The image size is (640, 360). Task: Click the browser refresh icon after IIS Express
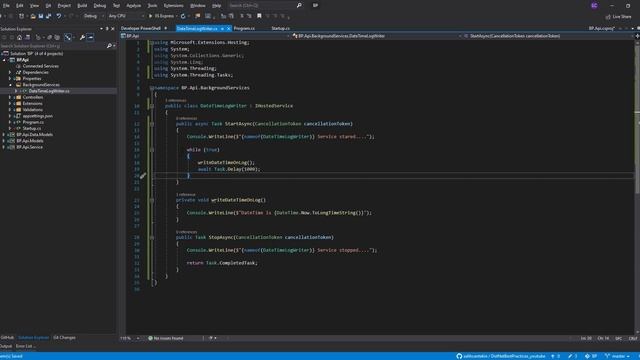click(183, 16)
